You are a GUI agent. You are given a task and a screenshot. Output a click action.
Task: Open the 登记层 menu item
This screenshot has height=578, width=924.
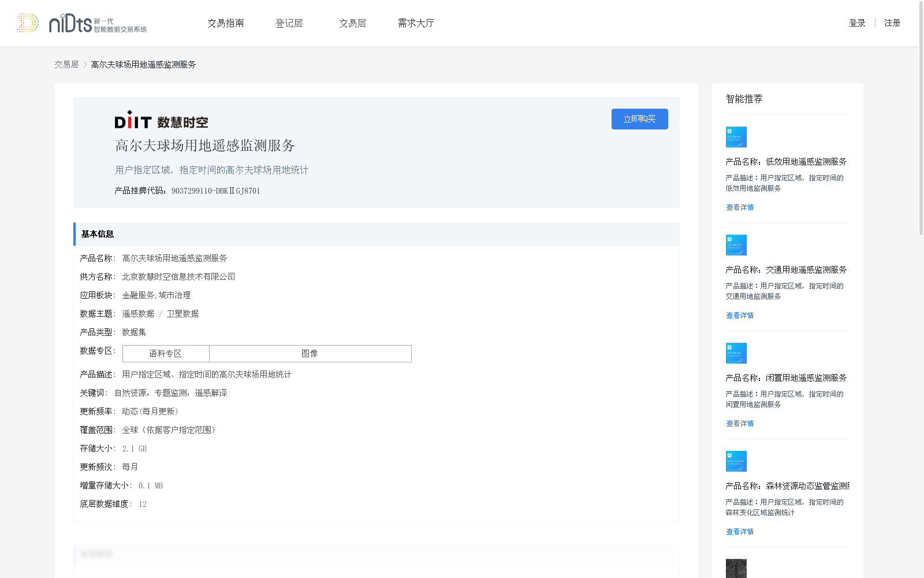pos(289,23)
